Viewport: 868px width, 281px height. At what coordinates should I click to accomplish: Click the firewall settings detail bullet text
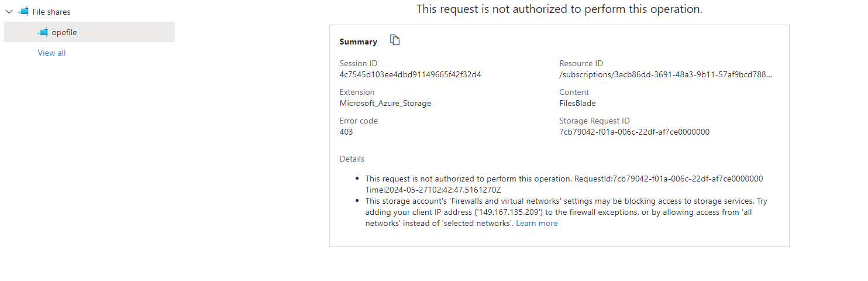point(566,212)
